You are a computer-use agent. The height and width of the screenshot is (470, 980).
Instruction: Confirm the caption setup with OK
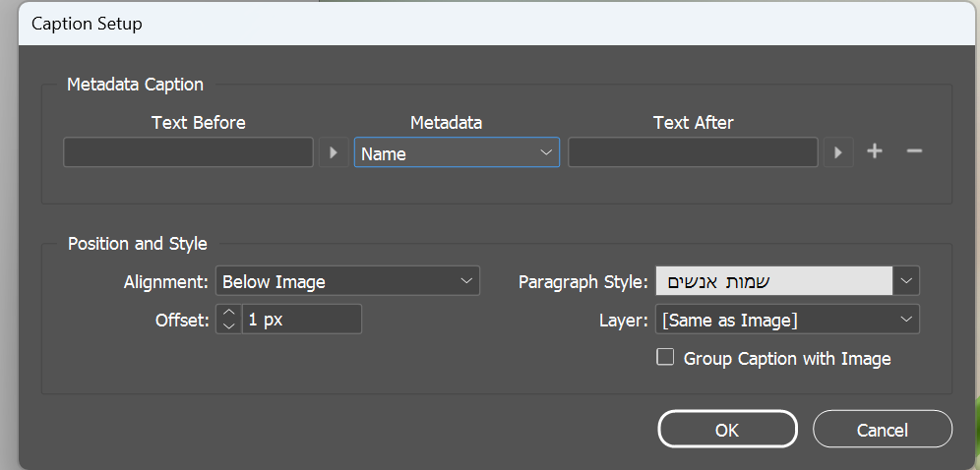click(727, 430)
